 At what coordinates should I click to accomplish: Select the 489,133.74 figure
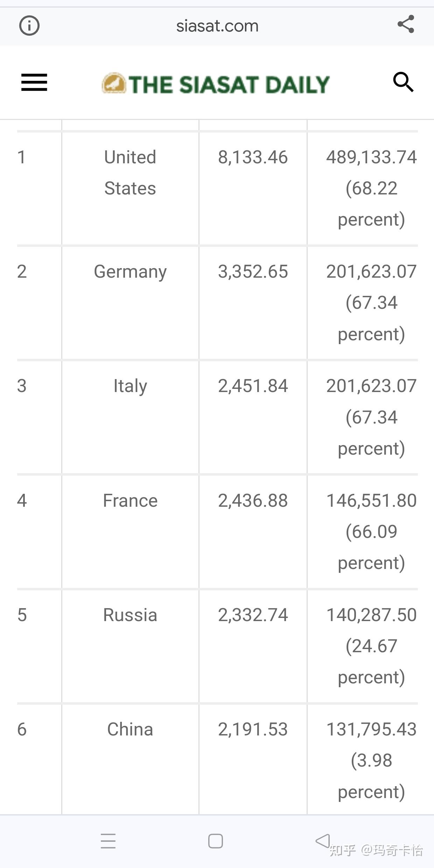(x=371, y=157)
